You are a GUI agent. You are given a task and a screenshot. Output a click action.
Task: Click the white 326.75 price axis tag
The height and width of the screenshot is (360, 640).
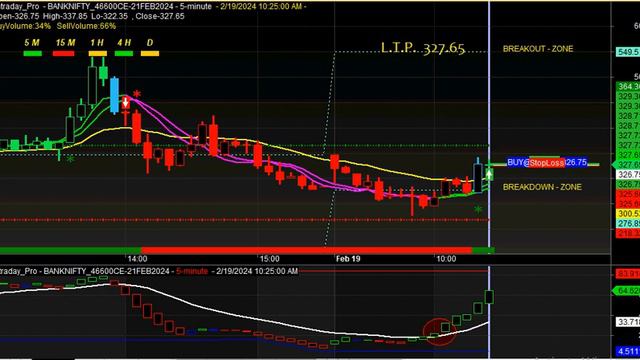(628, 175)
